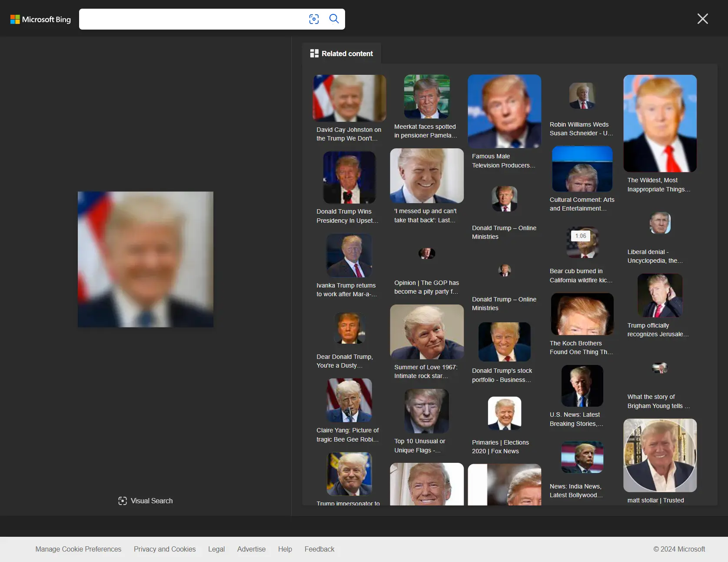Click Manage Cookie Preferences in footer
Screen dimensions: 728x562
tap(78, 549)
